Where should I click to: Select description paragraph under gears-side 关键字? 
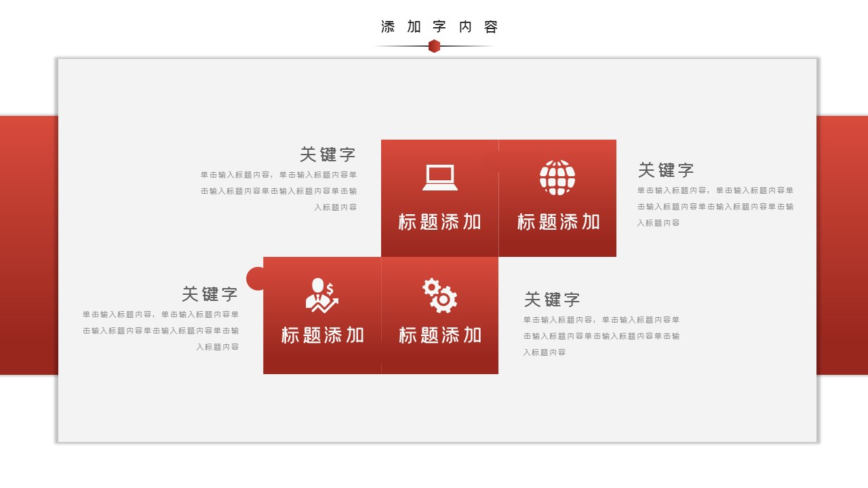tap(601, 336)
